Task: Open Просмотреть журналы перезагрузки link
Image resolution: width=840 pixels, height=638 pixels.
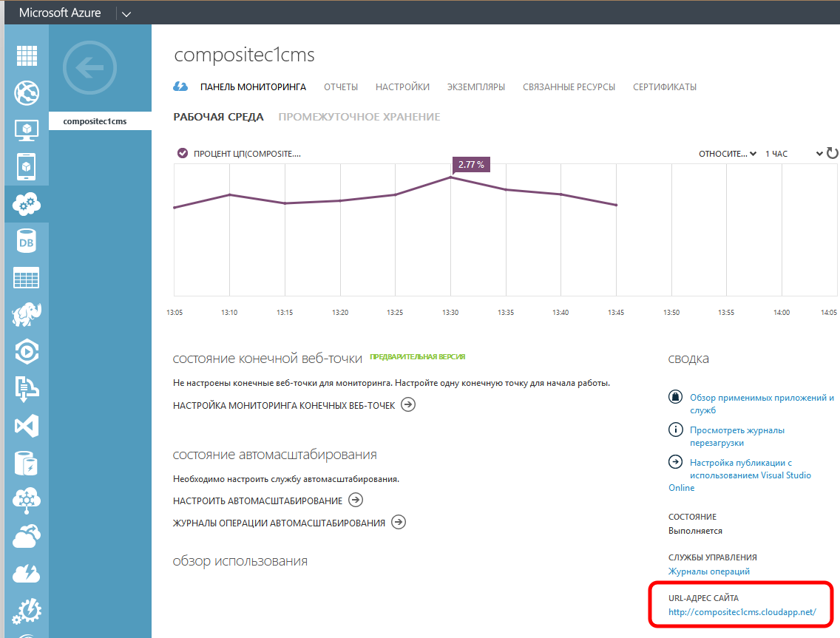Action: click(x=737, y=436)
